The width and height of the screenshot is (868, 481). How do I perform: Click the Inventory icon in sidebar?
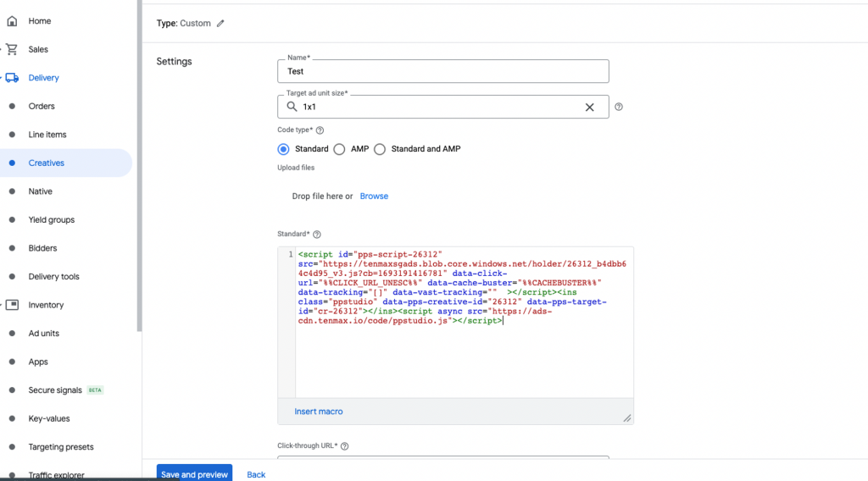(x=13, y=305)
